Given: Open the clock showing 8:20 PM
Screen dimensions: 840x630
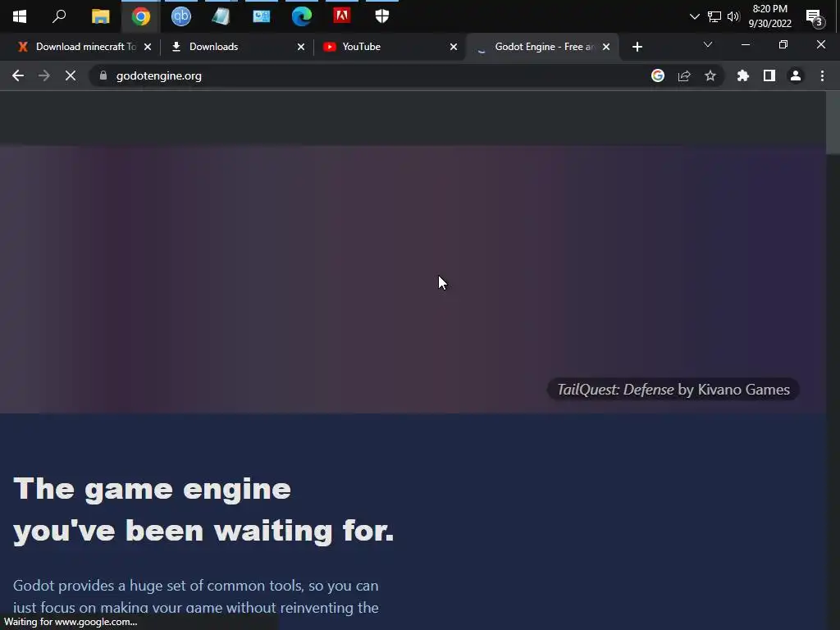Looking at the screenshot, I should (769, 16).
